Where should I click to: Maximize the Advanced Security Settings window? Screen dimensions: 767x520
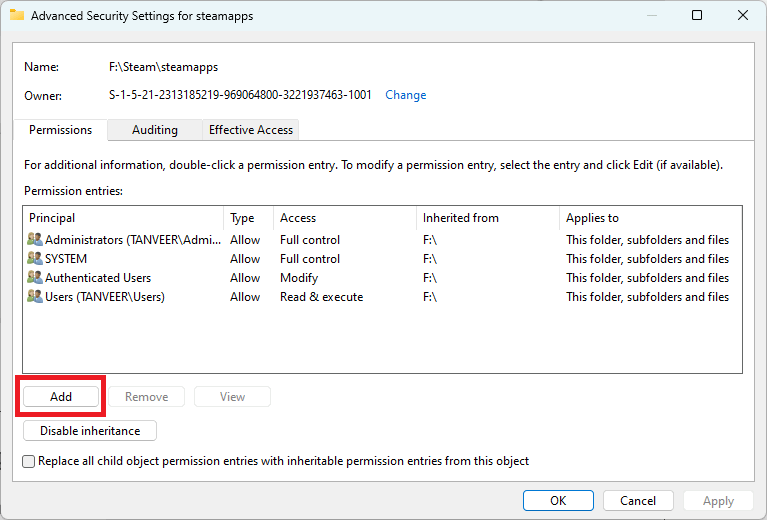tap(697, 15)
